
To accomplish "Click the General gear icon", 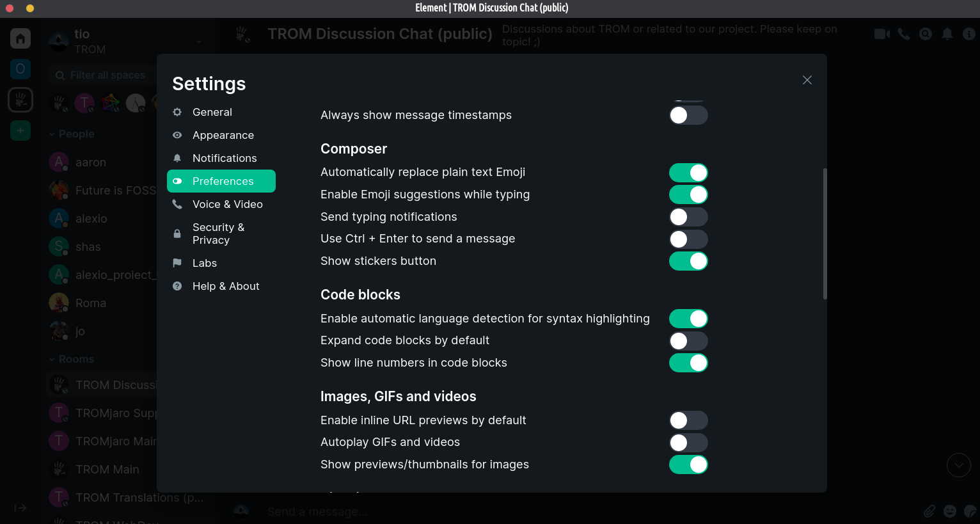I will 177,112.
